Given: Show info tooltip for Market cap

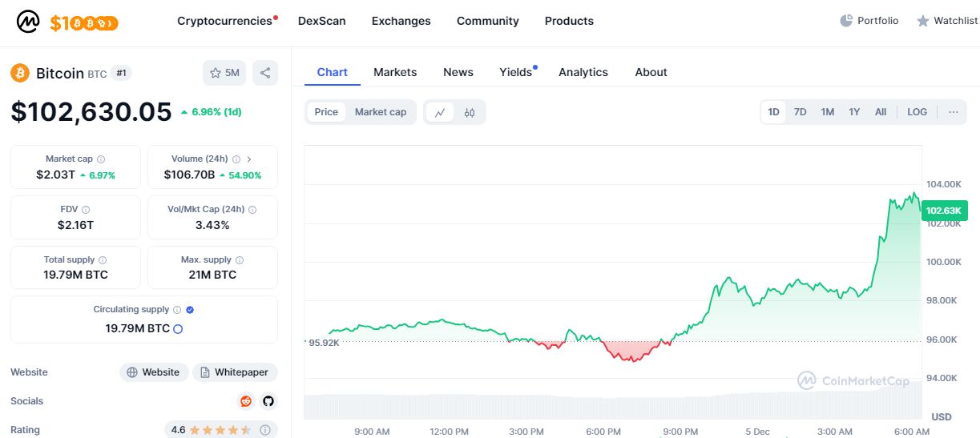Looking at the screenshot, I should coord(101,159).
